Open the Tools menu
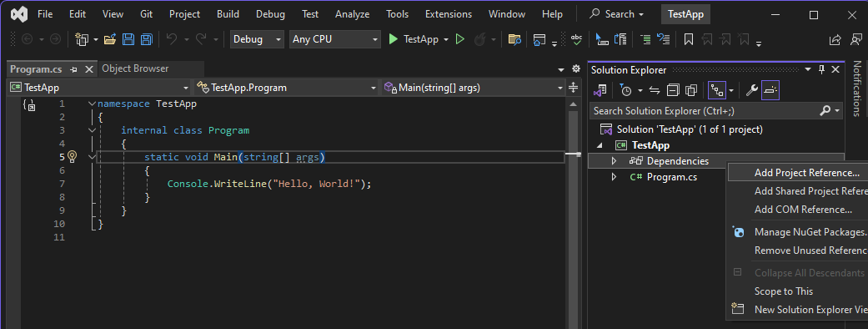Screen dimensions: 868x329 point(397,14)
